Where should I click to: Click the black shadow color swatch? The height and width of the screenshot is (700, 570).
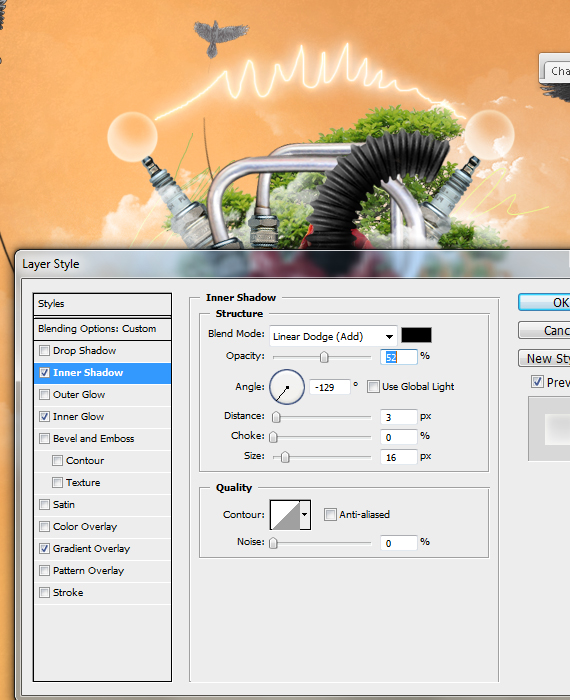pos(416,335)
